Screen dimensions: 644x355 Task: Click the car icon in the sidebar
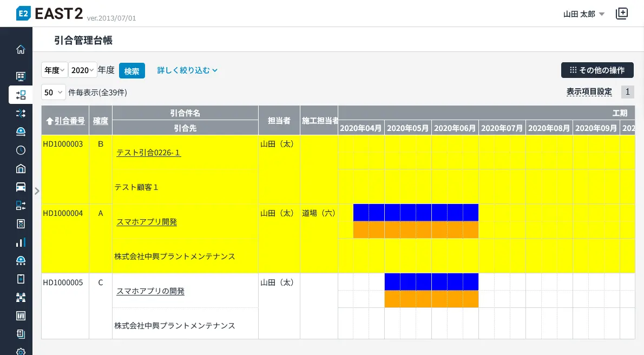click(21, 187)
